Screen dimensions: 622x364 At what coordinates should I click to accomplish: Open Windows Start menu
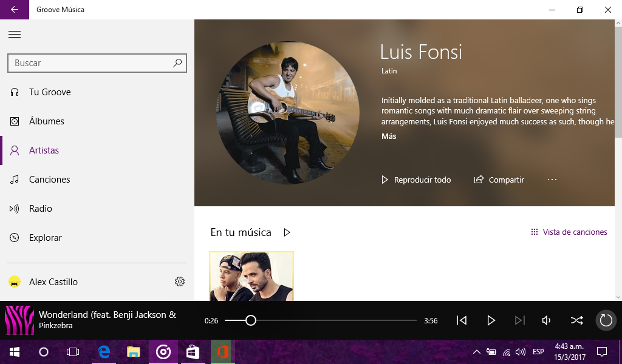pos(15,352)
